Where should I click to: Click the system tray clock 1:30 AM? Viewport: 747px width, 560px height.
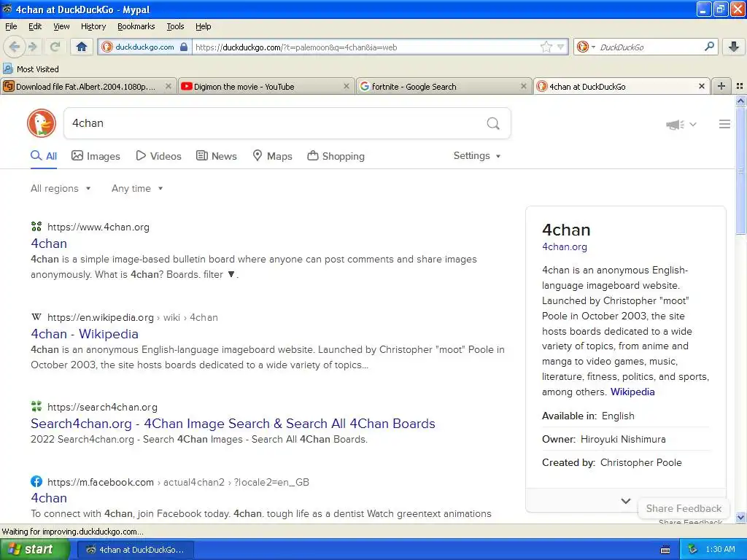[x=720, y=550]
